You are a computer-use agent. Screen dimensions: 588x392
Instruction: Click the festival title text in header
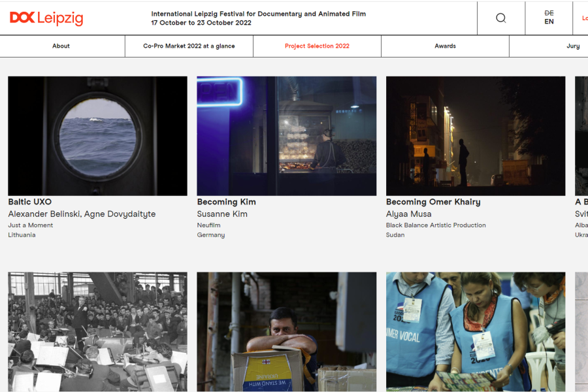[258, 14]
